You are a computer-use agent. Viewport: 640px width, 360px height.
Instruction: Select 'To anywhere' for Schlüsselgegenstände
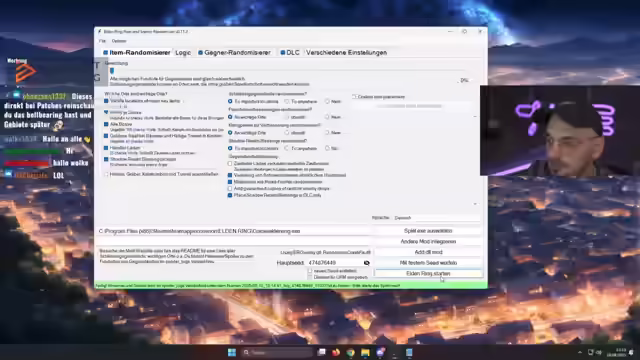coord(287,101)
